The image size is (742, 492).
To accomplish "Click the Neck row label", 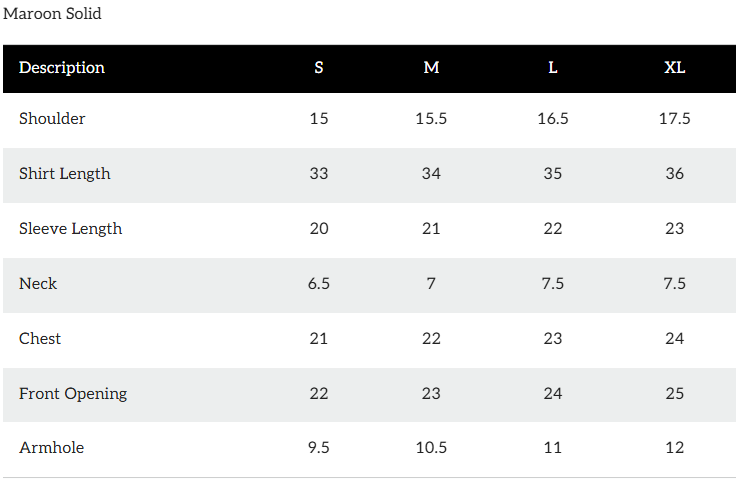I will coord(38,284).
